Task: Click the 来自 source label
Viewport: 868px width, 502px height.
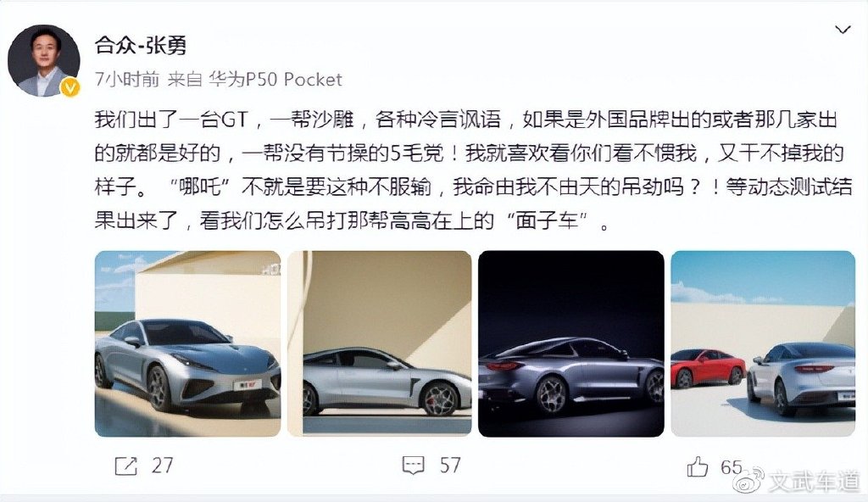Action: point(184,80)
